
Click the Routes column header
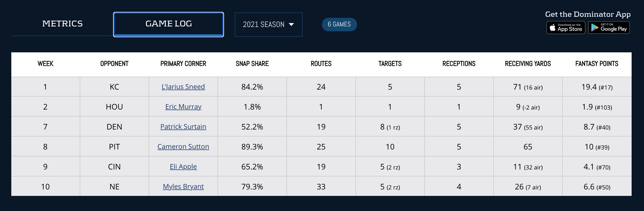click(x=321, y=64)
